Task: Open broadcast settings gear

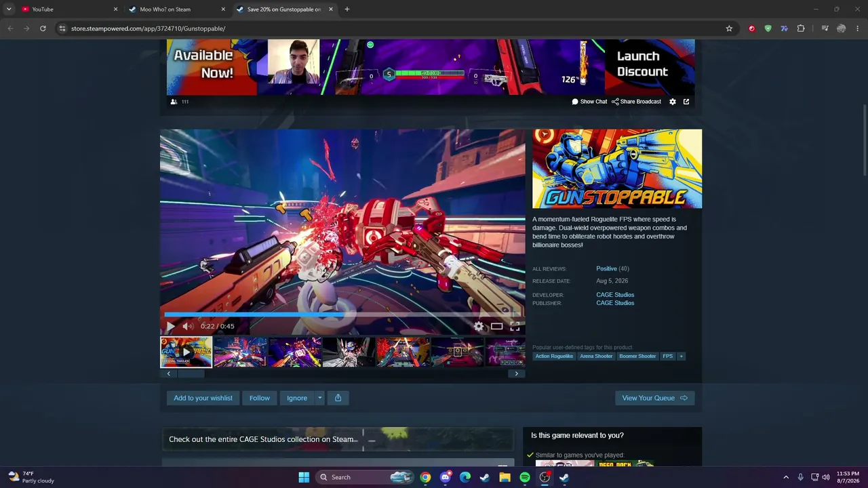Action: click(673, 102)
